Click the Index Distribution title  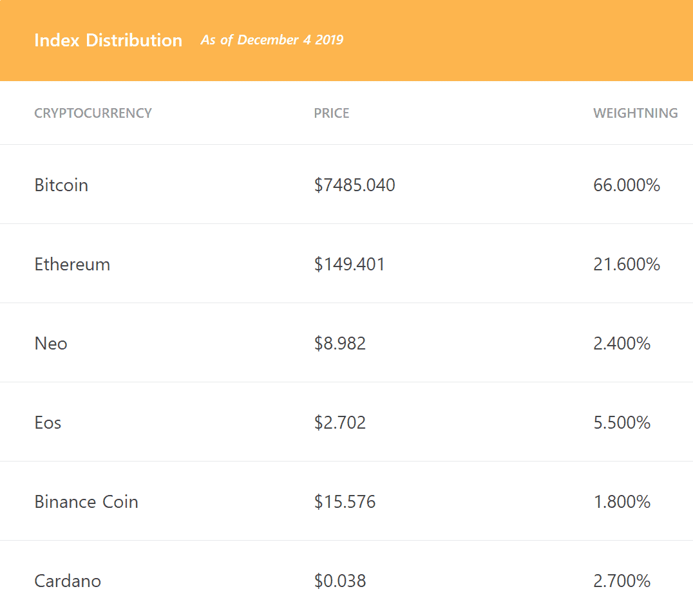pos(108,40)
